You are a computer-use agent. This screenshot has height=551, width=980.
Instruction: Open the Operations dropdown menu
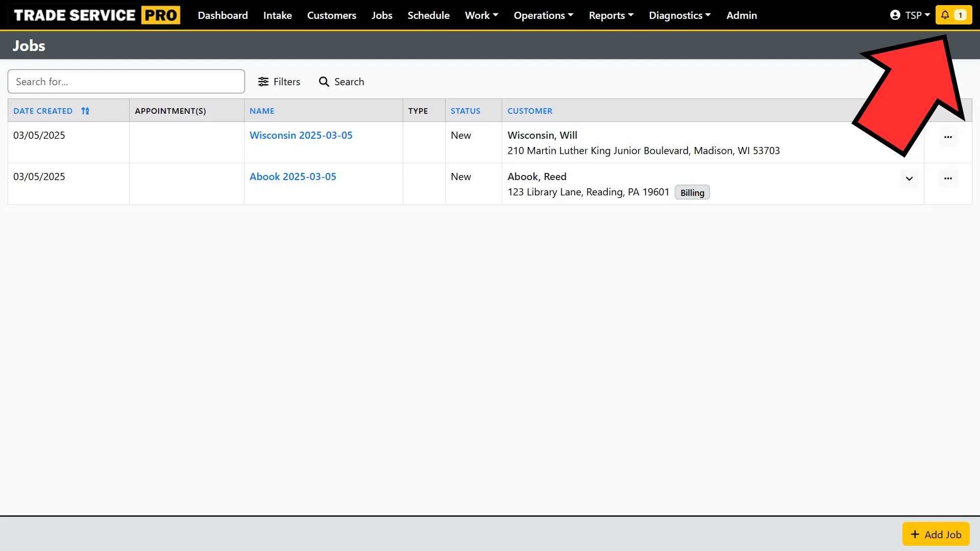[543, 15]
